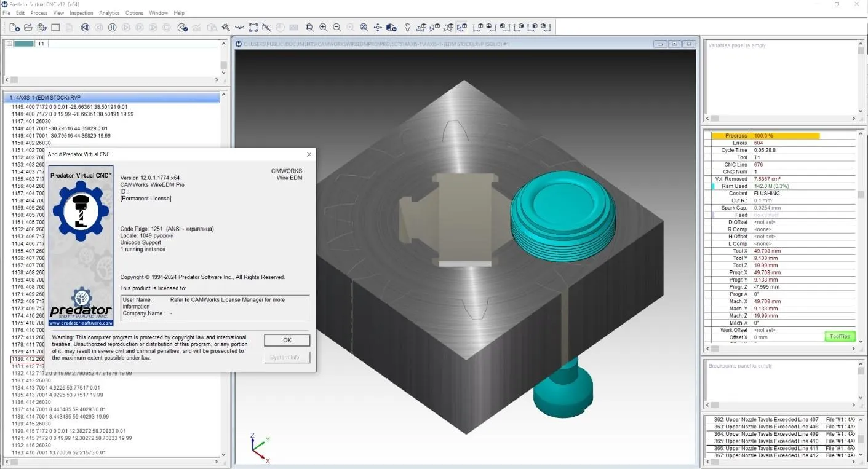Click the blank rectangle window toolbar icon
Screen dimensions: 868x469
coord(55,28)
